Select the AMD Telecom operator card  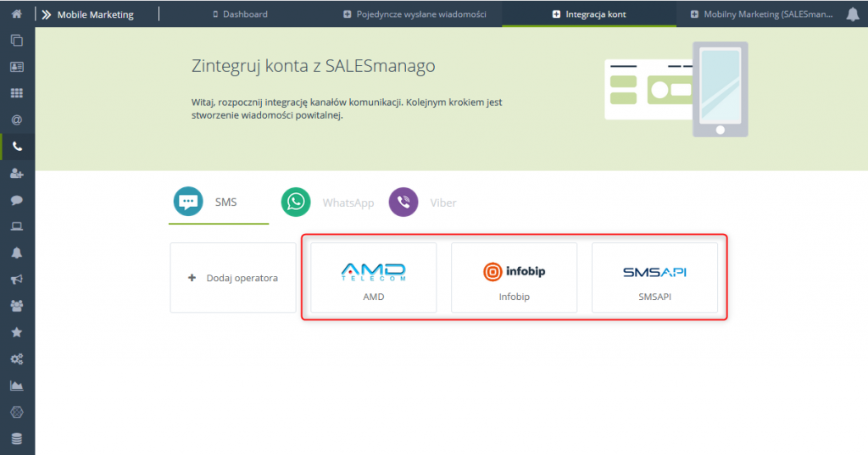click(x=374, y=278)
